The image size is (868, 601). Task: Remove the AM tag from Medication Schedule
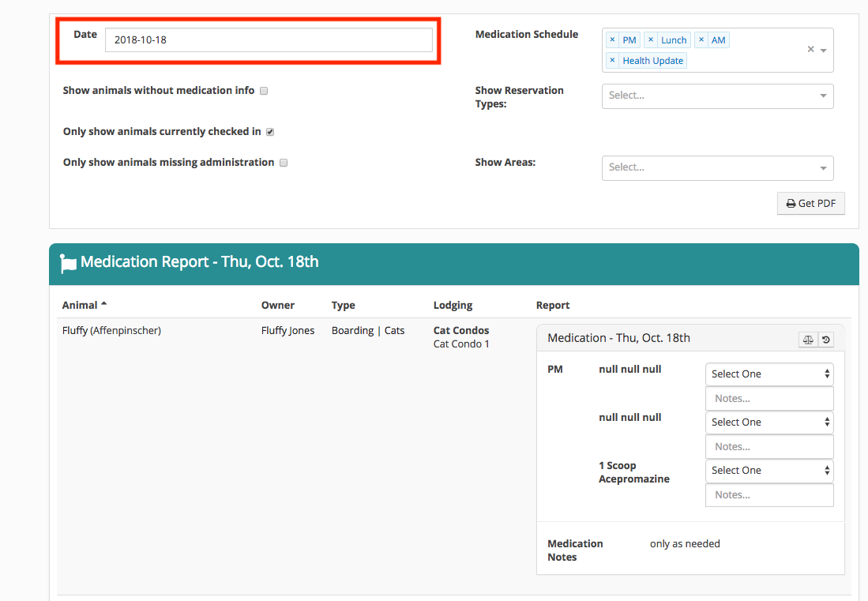point(701,39)
